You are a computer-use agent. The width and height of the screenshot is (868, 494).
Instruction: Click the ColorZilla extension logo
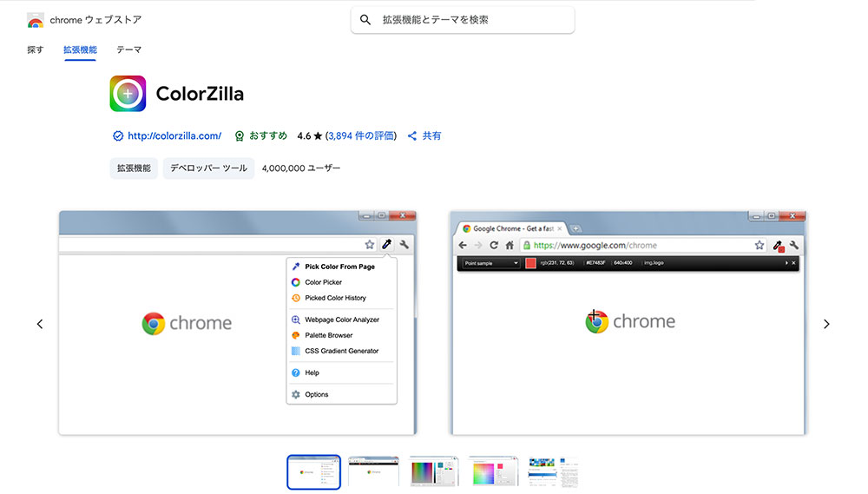(x=128, y=94)
